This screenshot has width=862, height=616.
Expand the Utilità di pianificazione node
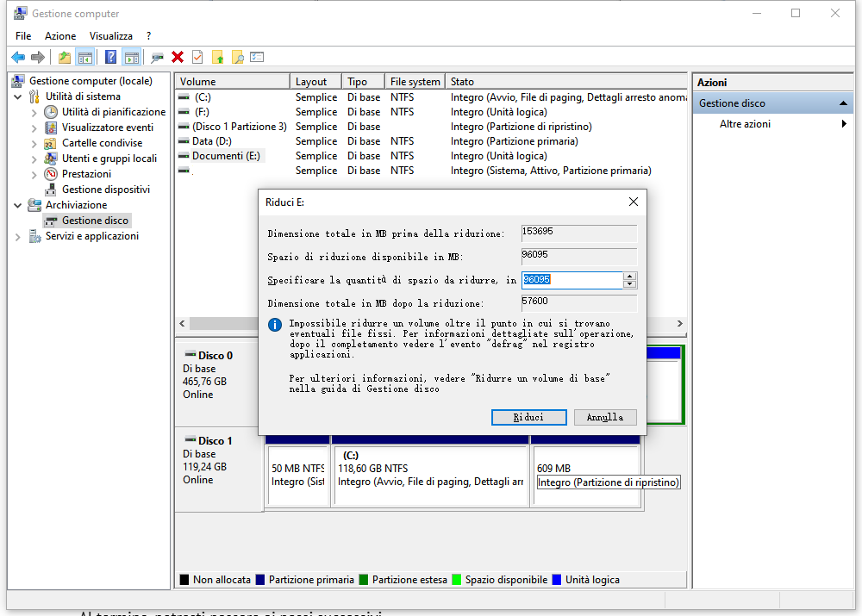tap(34, 112)
